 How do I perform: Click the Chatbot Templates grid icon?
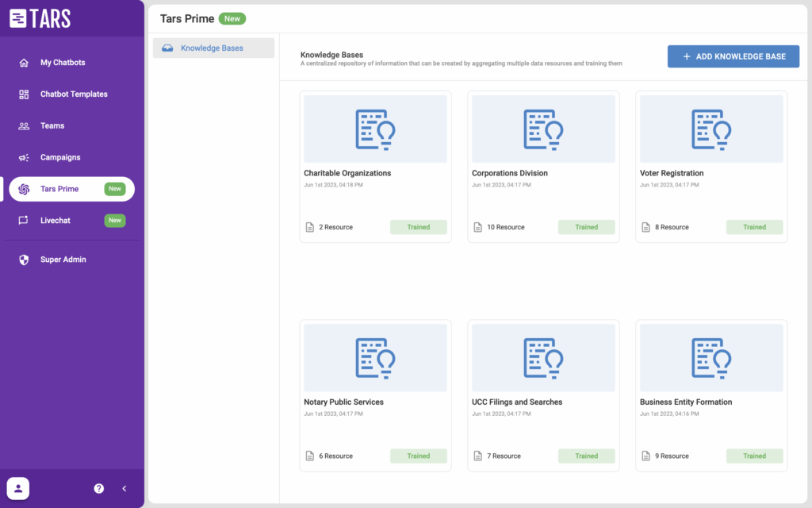24,94
